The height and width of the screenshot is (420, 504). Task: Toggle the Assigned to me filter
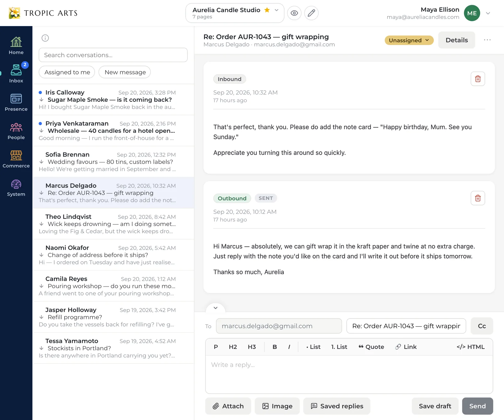67,72
